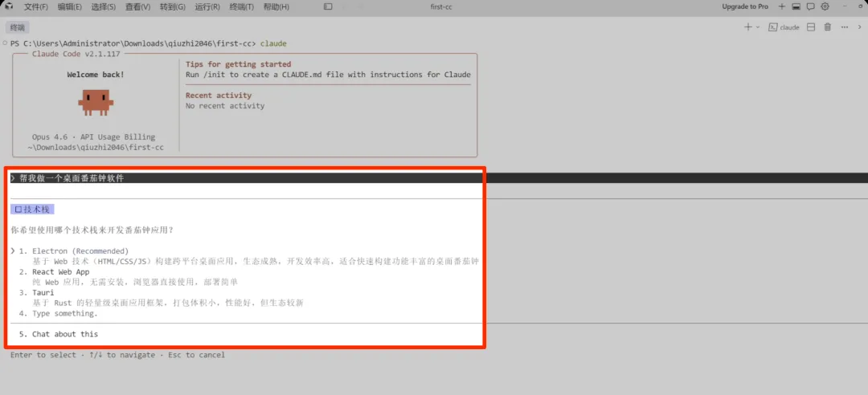Click the Claude pixel mascot image
This screenshot has width=868, height=395.
coord(96,102)
